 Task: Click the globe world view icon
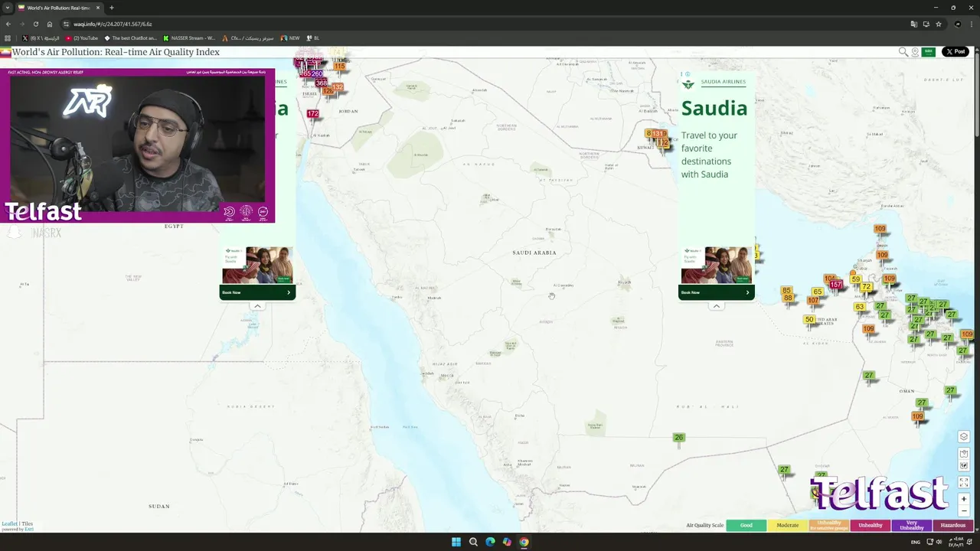point(964,465)
